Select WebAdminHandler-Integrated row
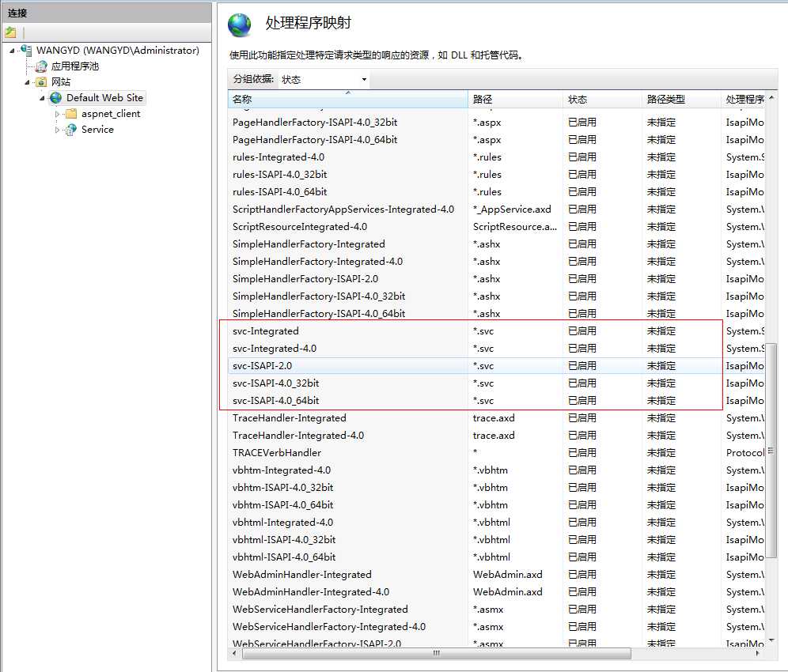 coord(496,575)
